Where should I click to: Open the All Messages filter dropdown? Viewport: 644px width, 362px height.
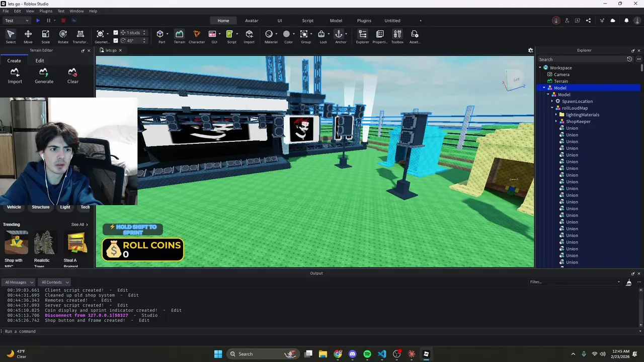click(18, 282)
